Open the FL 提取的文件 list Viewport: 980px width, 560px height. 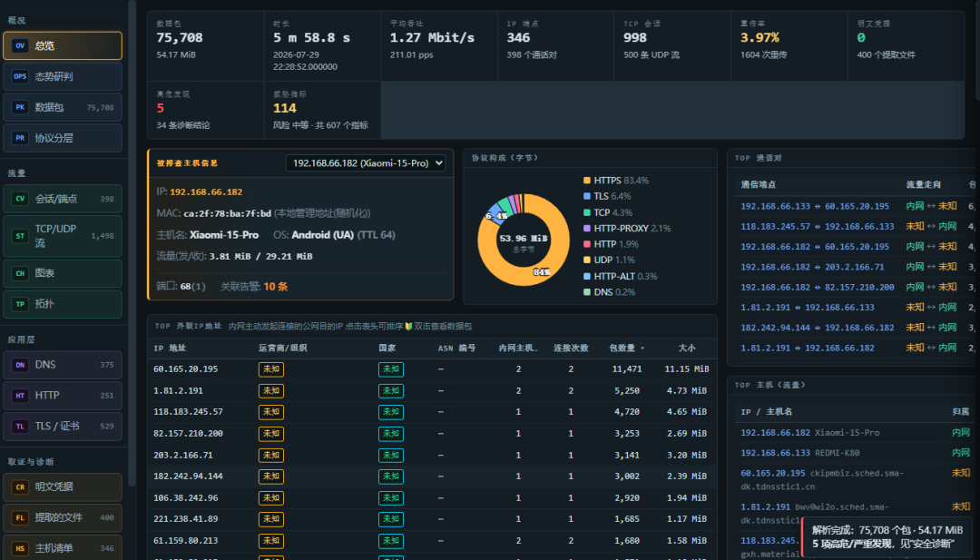(63, 516)
